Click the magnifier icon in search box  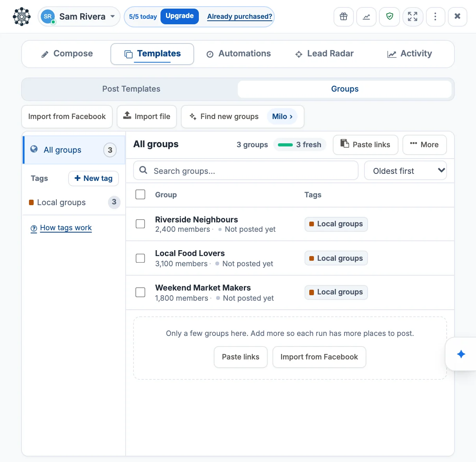[144, 170]
